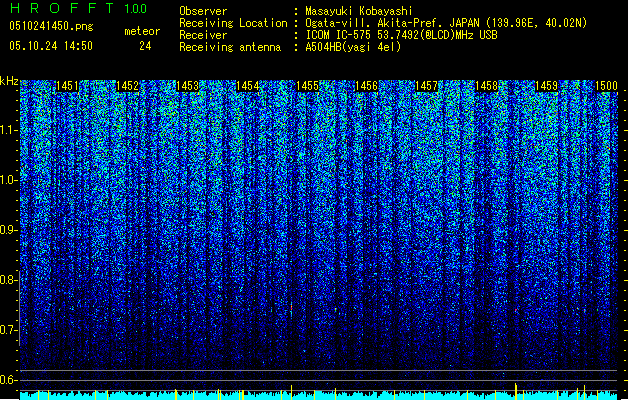Click the Receiver field label

point(203,35)
